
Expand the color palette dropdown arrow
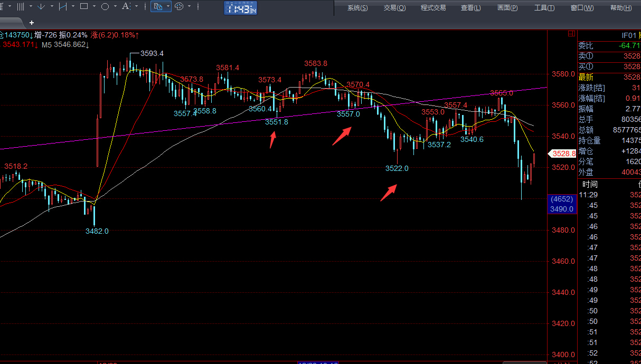point(188,7)
